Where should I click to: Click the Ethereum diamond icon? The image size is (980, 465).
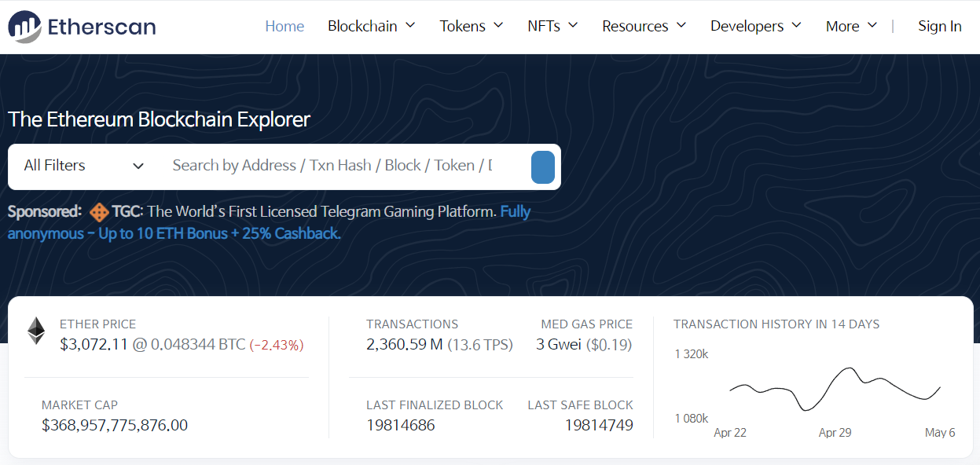point(36,331)
